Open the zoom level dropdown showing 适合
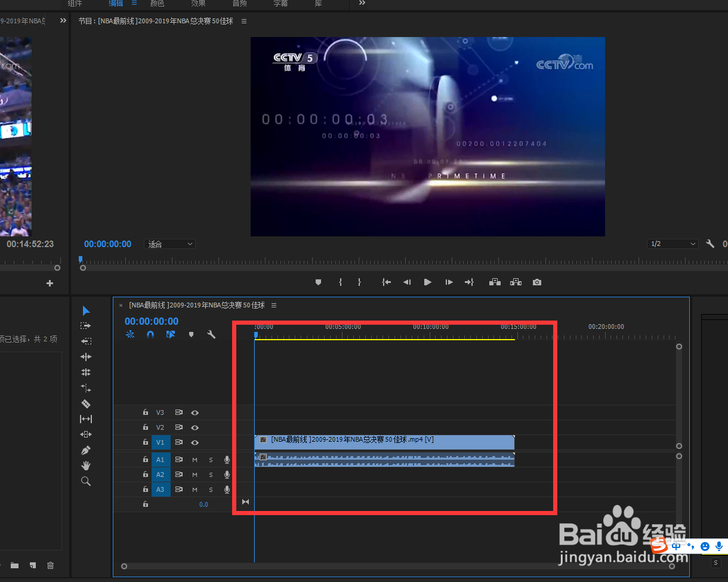 point(170,244)
